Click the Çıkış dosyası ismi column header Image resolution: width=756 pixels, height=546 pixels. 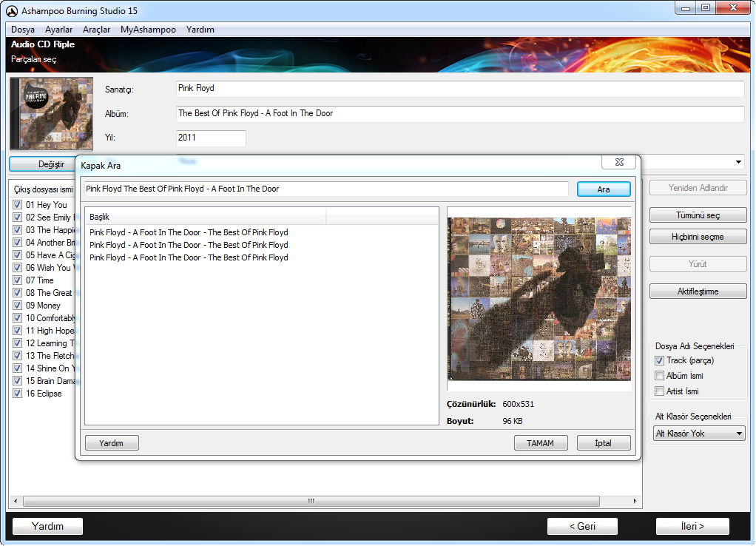(x=44, y=189)
